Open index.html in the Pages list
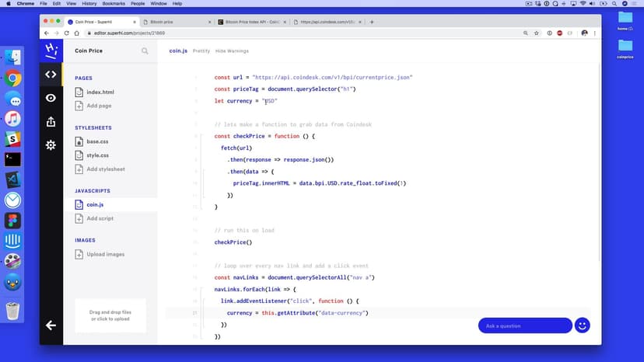Viewport: 644px width, 362px height. pos(100,92)
